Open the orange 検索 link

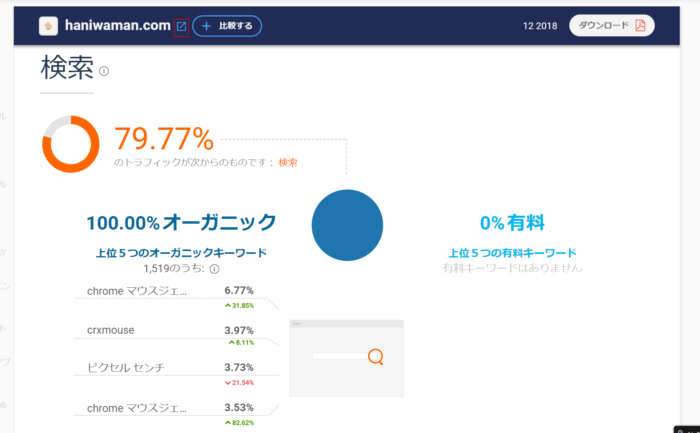point(288,162)
